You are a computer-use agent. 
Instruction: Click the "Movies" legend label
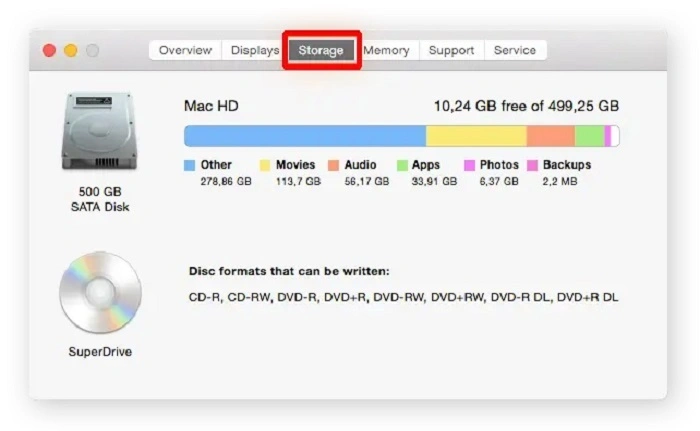coord(296,165)
